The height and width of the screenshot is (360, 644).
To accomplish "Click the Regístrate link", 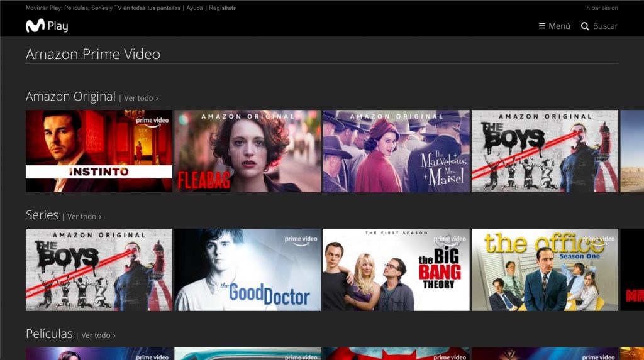I will coord(222,8).
